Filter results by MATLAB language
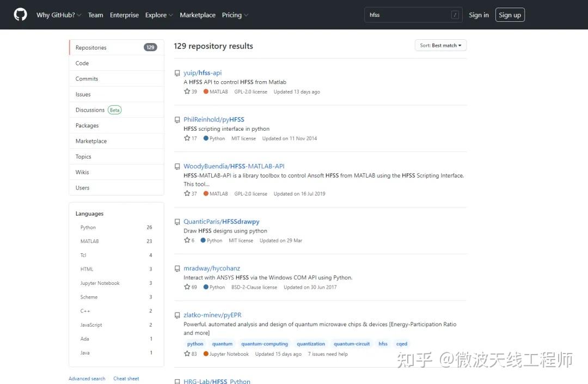 pos(90,241)
